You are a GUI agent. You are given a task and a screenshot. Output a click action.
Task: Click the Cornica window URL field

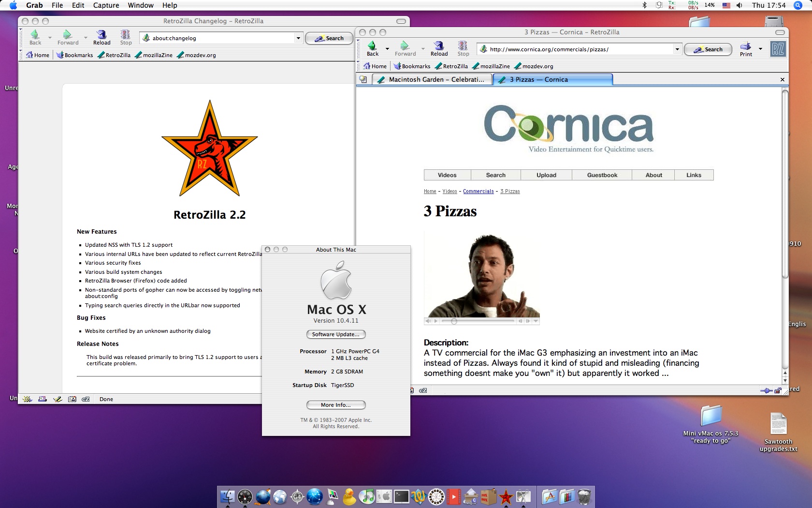pos(580,49)
